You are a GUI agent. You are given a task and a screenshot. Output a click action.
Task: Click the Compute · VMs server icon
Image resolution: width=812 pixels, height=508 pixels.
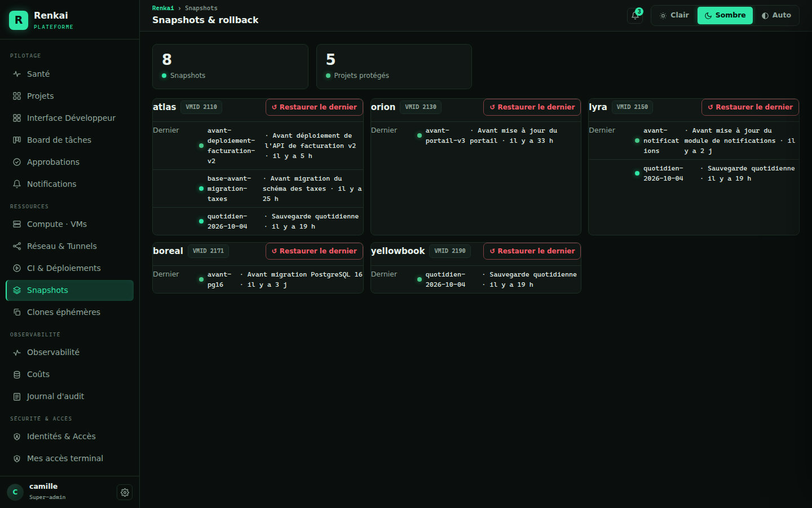[17, 224]
